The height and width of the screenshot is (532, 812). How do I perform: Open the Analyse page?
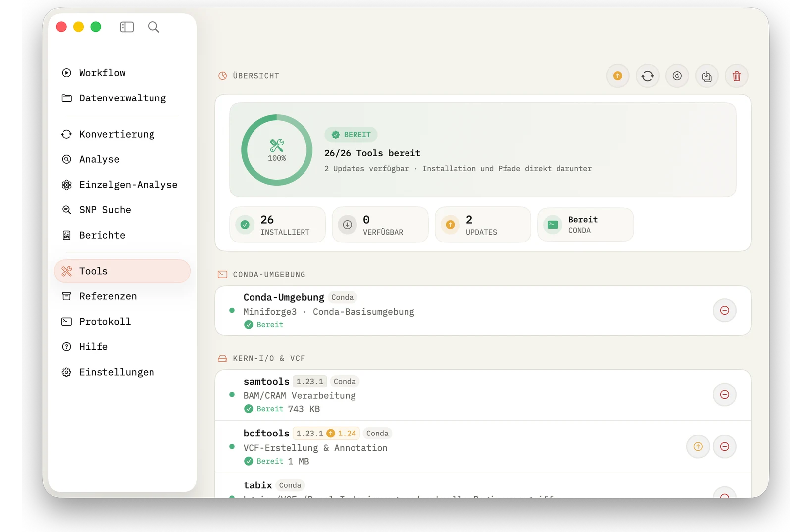coord(122,159)
